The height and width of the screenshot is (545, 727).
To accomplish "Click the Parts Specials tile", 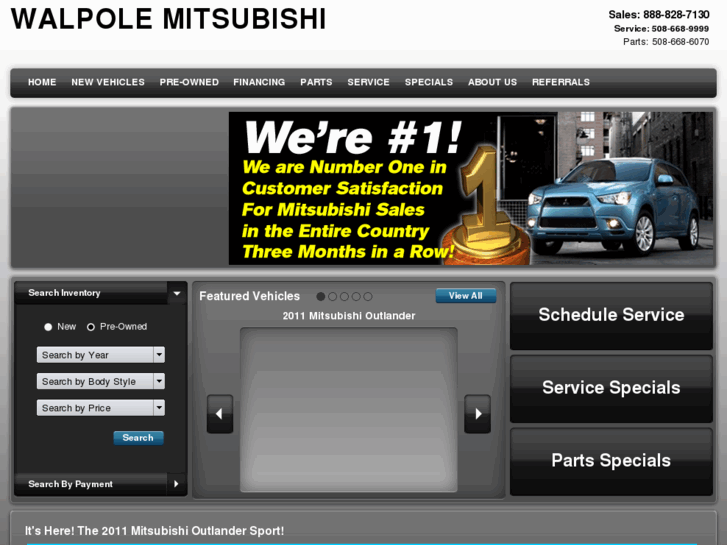I will [x=611, y=462].
